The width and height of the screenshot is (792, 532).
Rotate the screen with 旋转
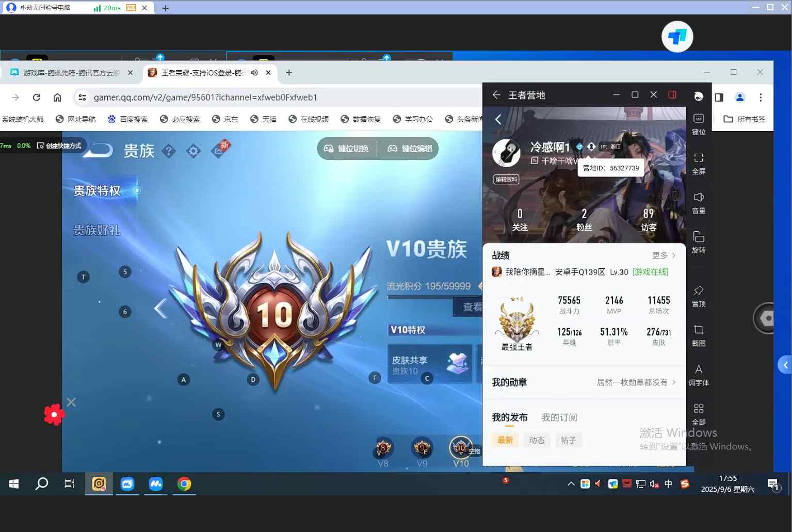[x=699, y=243]
